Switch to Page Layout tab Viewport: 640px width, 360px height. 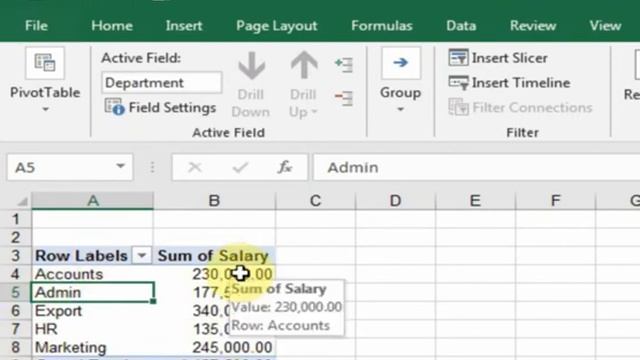pos(276,26)
